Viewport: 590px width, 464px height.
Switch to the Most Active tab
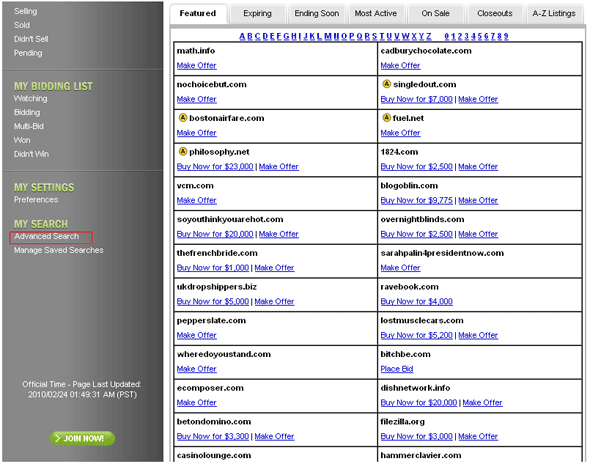pos(376,14)
